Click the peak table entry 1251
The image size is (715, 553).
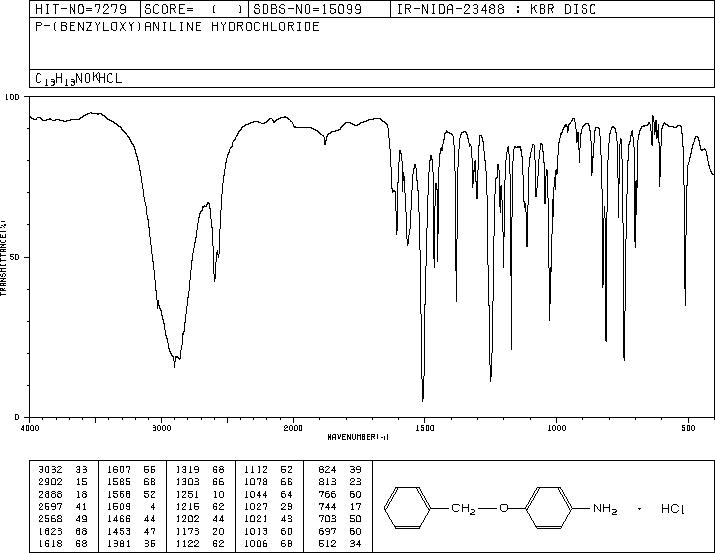187,494
